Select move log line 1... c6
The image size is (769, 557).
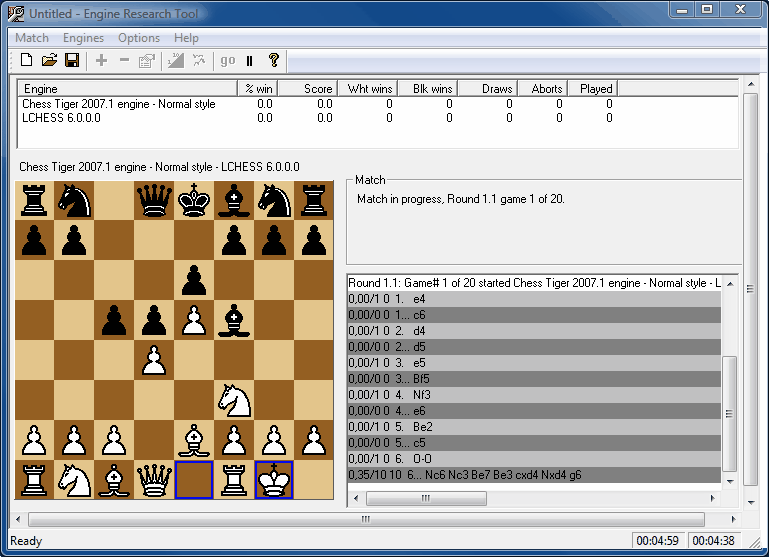pos(534,315)
